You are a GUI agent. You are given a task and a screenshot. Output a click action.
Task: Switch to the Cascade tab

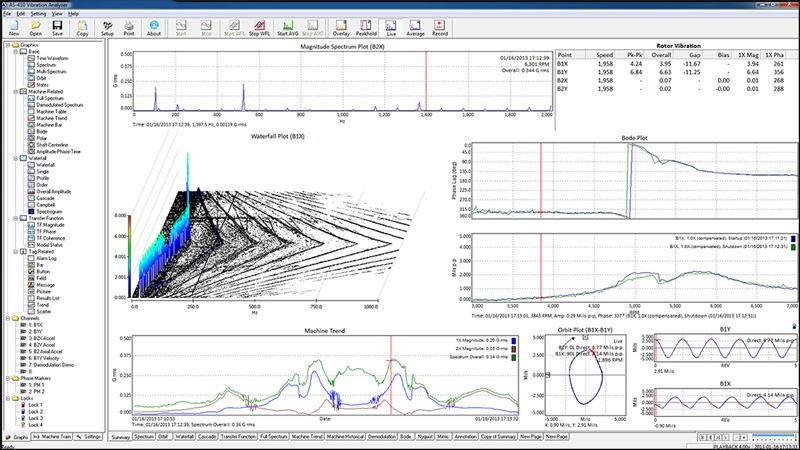(207, 437)
